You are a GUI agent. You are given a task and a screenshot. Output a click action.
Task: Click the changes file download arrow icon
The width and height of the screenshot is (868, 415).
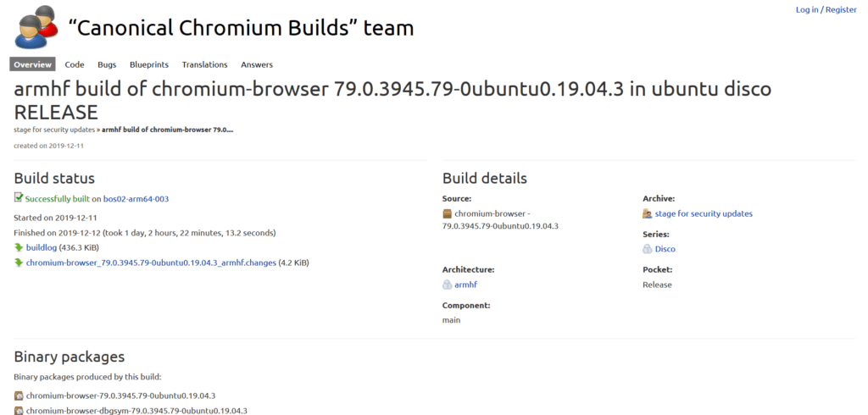point(19,263)
